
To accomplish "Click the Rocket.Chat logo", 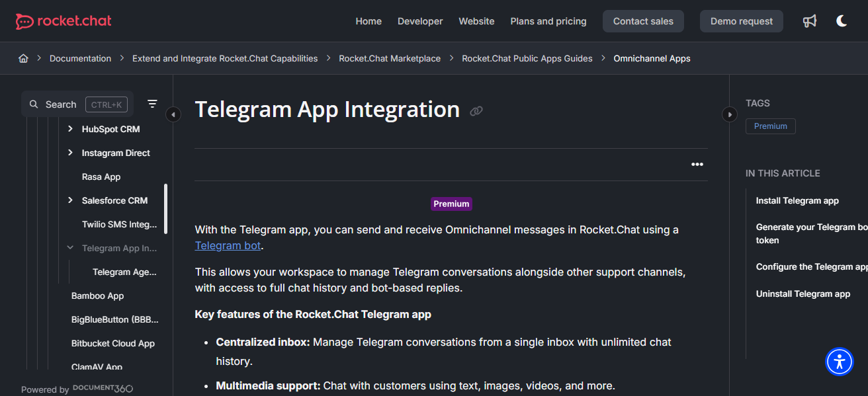I will [x=64, y=21].
